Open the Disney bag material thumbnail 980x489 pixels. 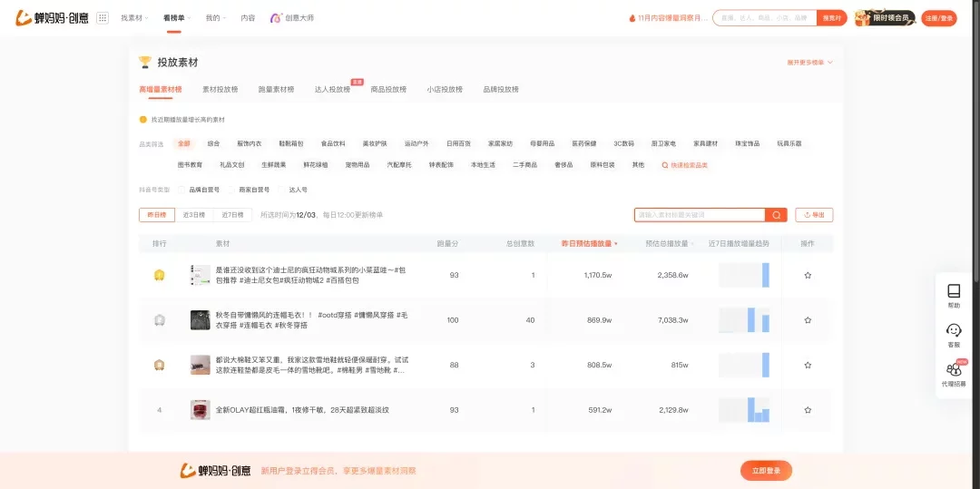pos(200,275)
